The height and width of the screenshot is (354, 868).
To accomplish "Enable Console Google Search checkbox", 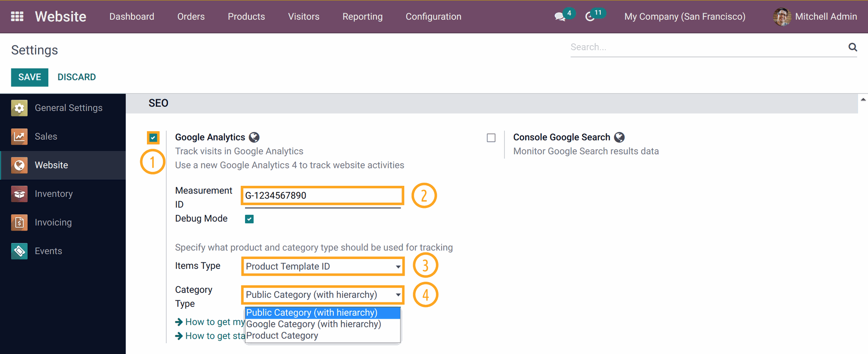I will pos(491,138).
